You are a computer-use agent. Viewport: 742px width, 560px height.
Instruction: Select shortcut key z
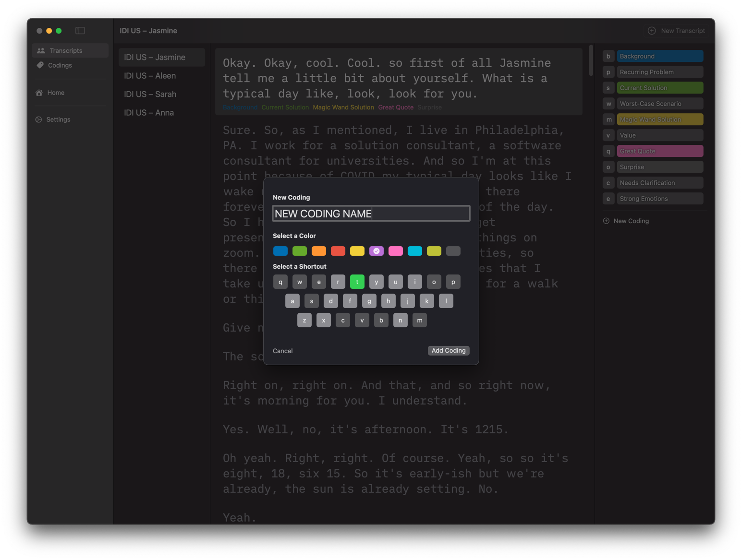tap(304, 320)
